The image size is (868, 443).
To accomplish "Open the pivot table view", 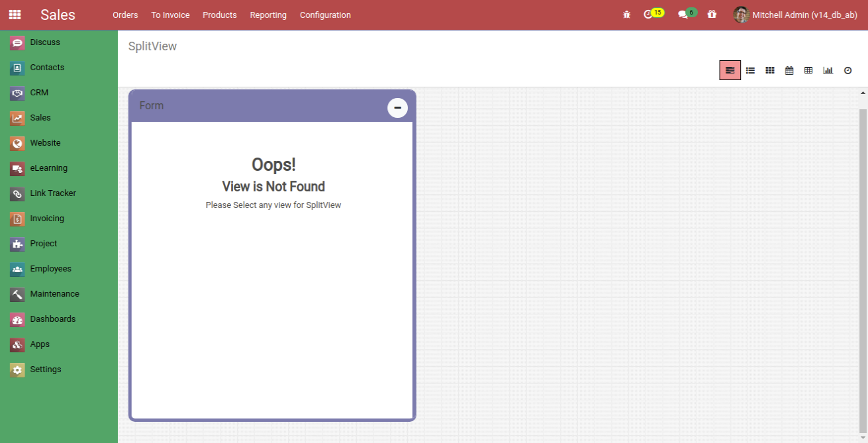I will point(808,70).
